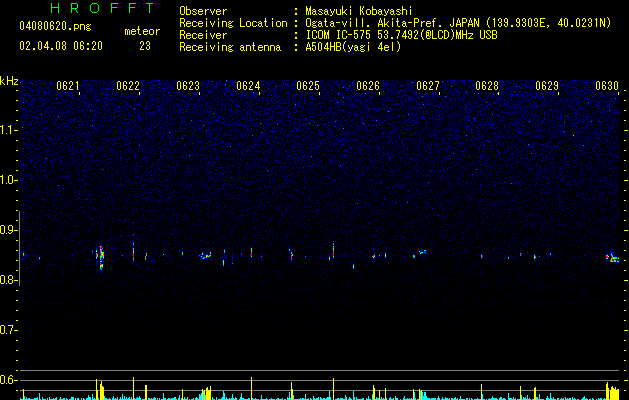
Task: Click the 1.1 kHz axis label
Action: 9,130
